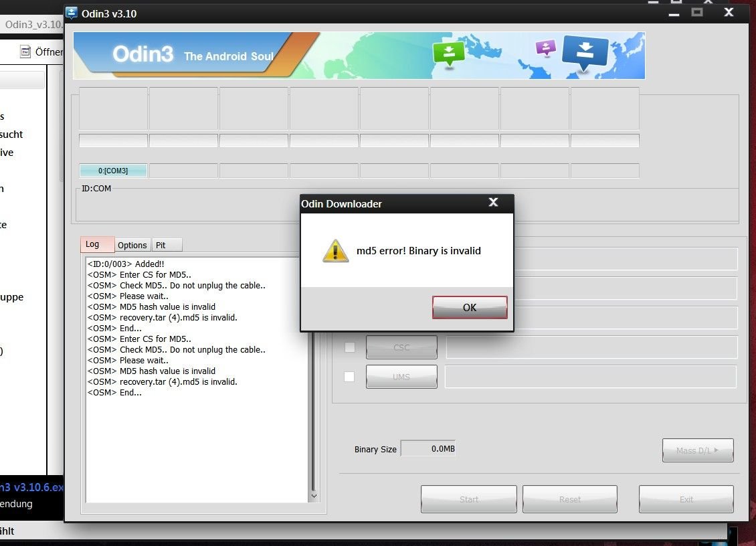The width and height of the screenshot is (756, 546).
Task: Click the Exit button
Action: (686, 499)
